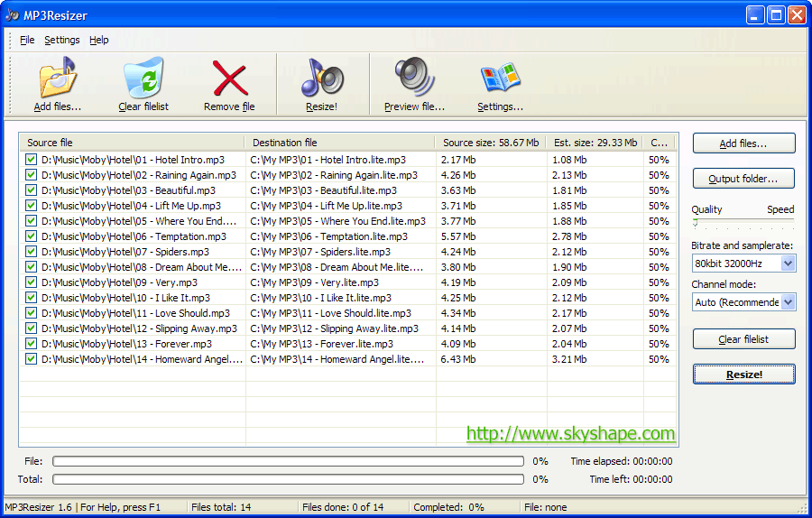The image size is (812, 518).
Task: Uncheck the 09 - Very.mp3 checkbox
Action: pos(31,282)
